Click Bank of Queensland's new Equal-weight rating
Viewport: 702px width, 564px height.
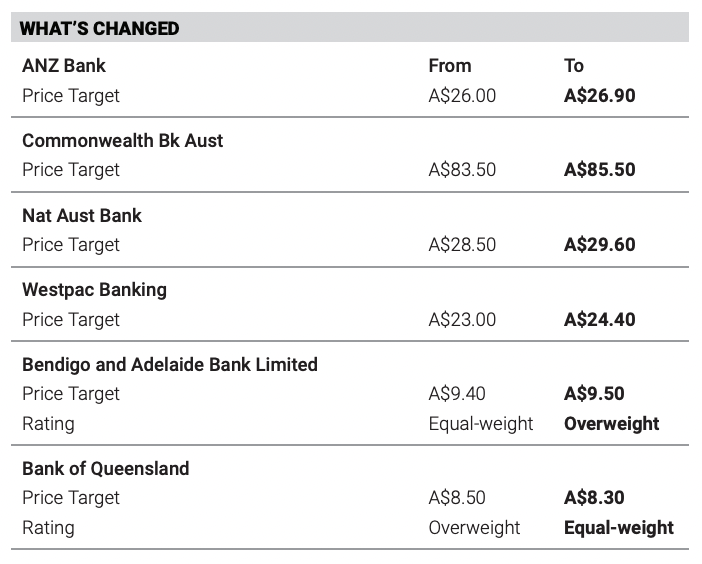coord(619,528)
